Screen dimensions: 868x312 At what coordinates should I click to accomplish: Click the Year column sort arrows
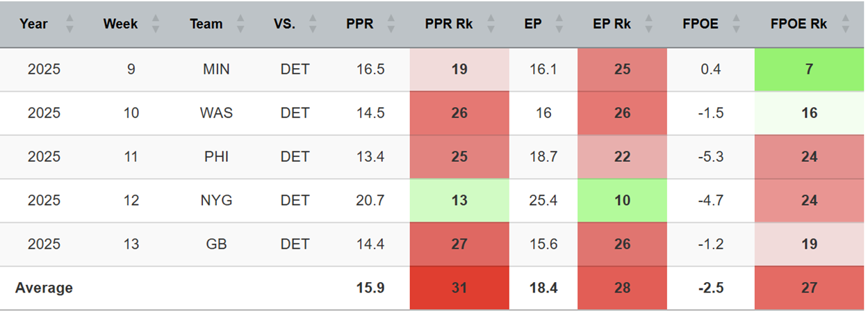[x=69, y=24]
